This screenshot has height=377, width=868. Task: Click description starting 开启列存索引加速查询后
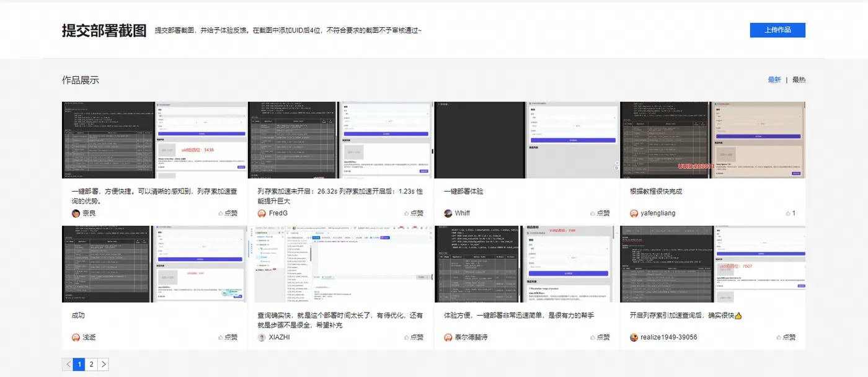(x=686, y=316)
